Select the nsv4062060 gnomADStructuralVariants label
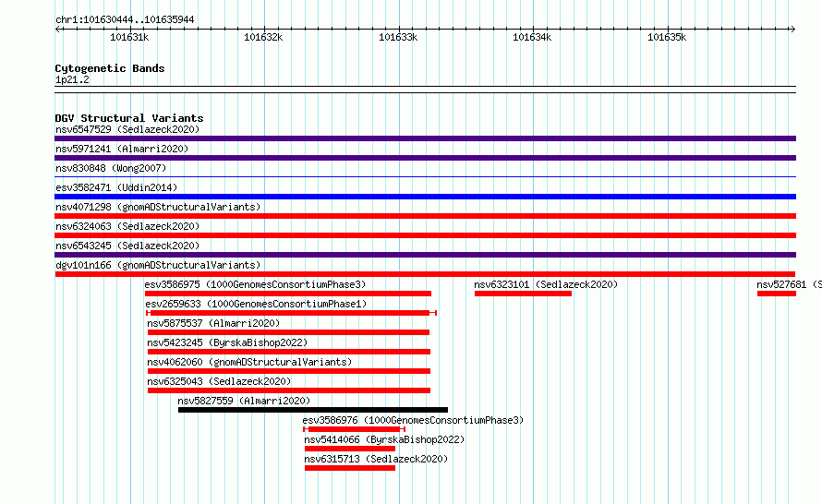Screen dimensions: 822x504 249,362
